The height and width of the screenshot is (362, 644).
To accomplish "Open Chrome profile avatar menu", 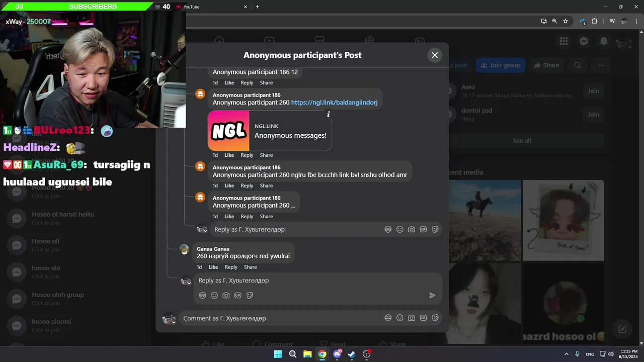I will (624, 21).
